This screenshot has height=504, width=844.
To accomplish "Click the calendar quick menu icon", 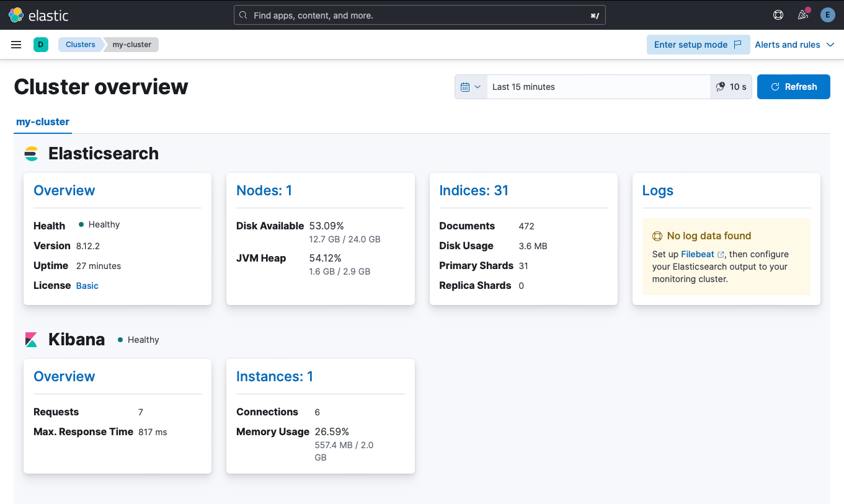I will [471, 87].
